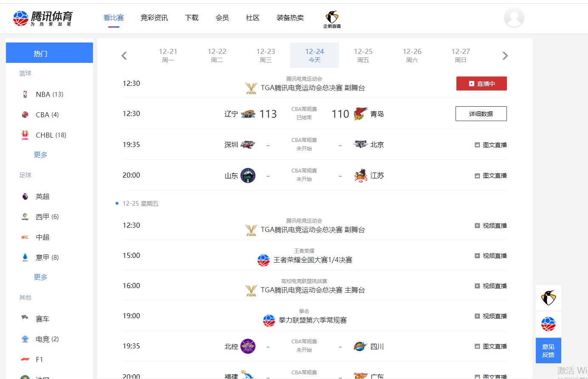The width and height of the screenshot is (588, 379).
Task: Expand more basketball leagues (更多)
Action: coord(41,155)
